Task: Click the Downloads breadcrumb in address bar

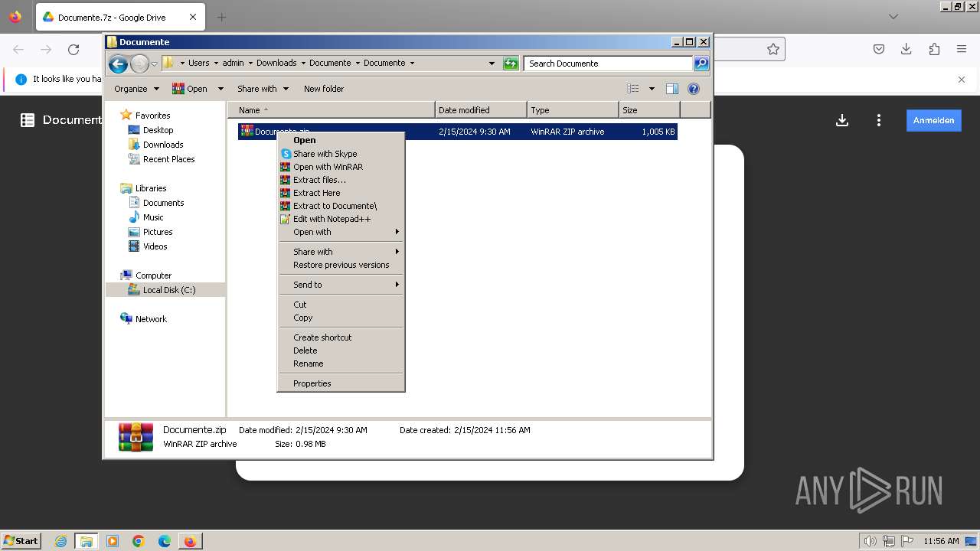Action: (x=276, y=64)
